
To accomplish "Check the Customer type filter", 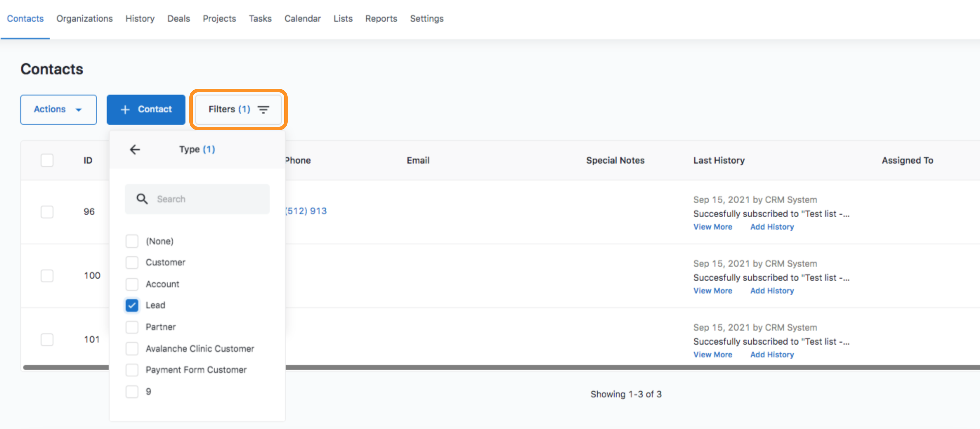I will tap(132, 263).
